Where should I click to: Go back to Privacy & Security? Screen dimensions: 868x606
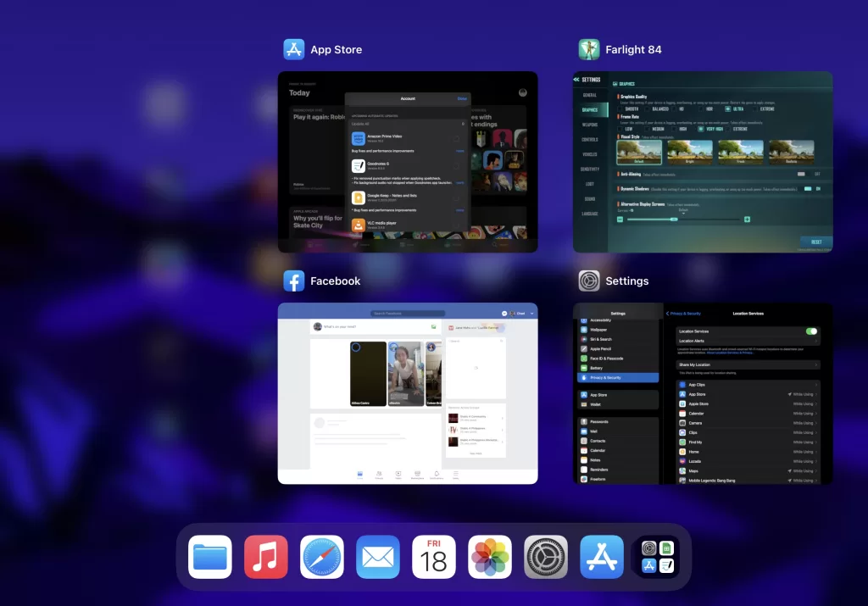(684, 314)
